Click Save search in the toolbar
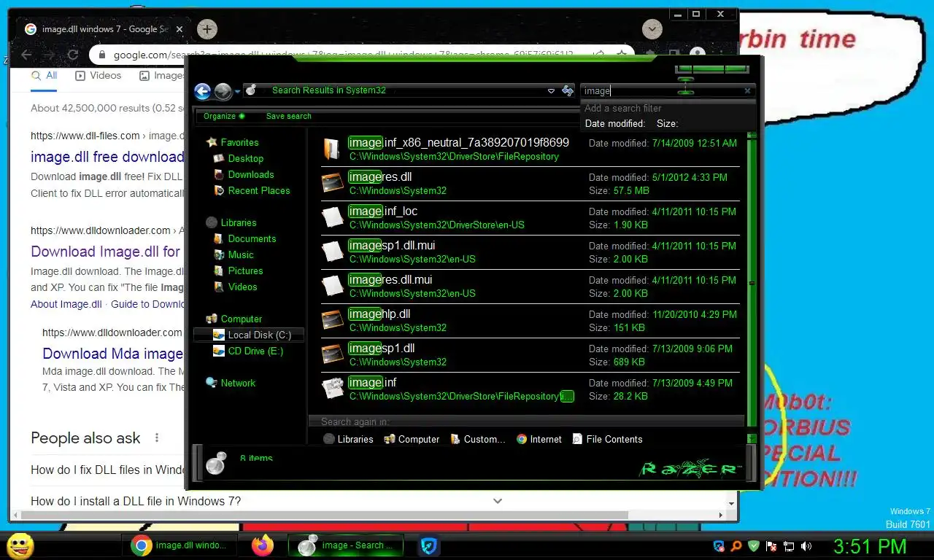The width and height of the screenshot is (934, 560). click(x=288, y=116)
